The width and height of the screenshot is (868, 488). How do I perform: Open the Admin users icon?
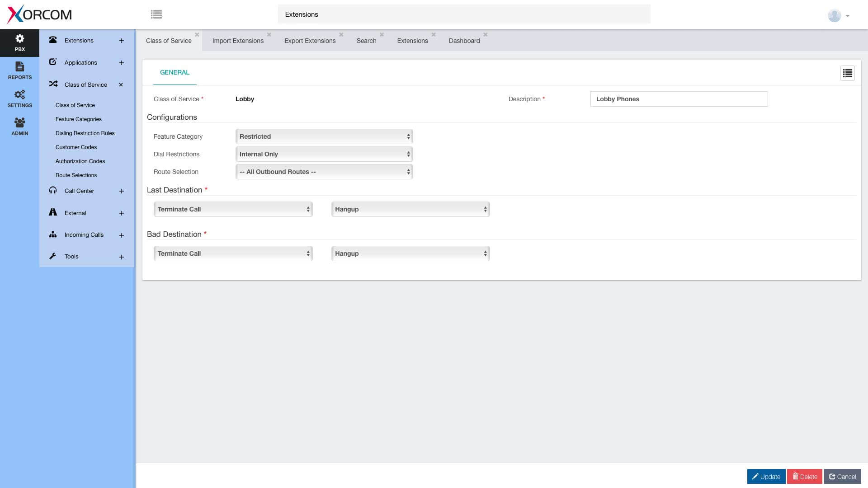(19, 127)
